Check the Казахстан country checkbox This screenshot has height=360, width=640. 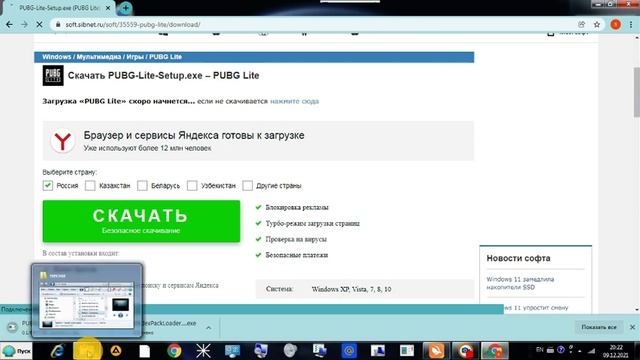[x=90, y=185]
